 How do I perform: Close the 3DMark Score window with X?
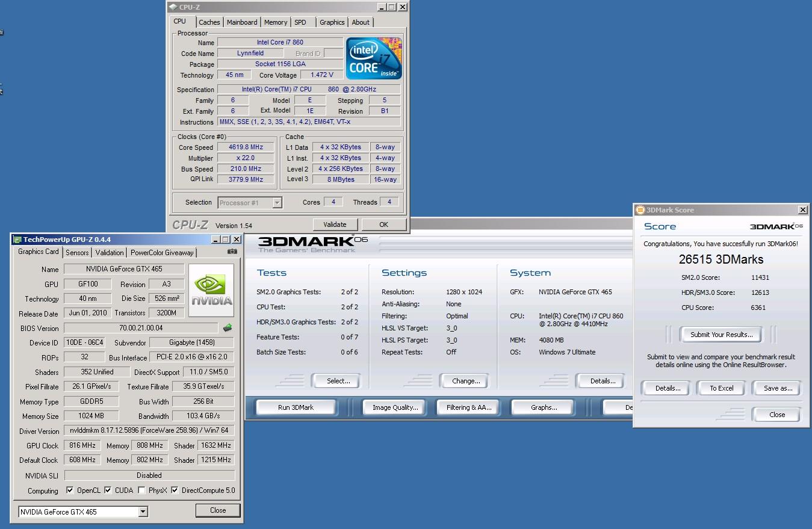pyautogui.click(x=803, y=210)
